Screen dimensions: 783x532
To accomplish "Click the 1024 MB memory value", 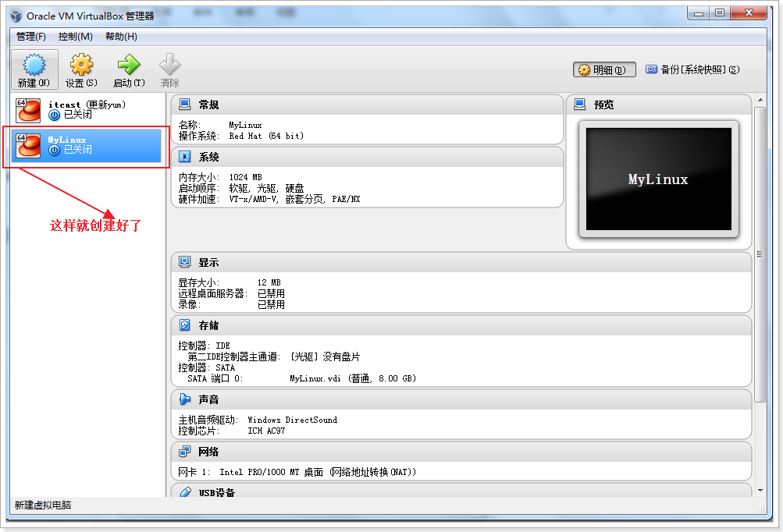I will click(245, 177).
